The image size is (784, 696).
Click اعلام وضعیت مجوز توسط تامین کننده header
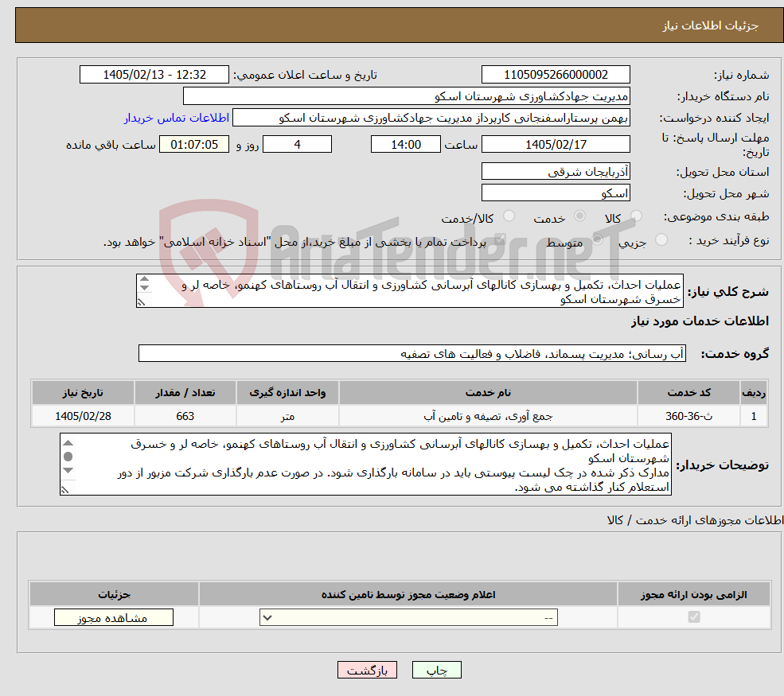[x=408, y=594]
